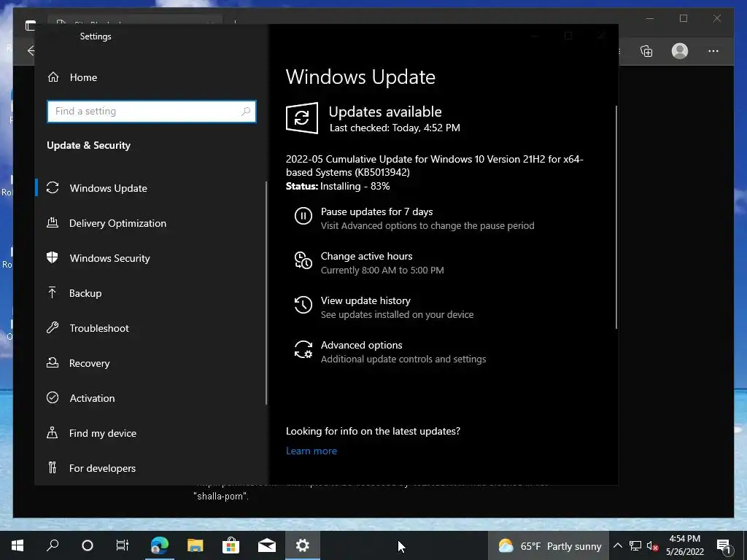Click the Windows Security shield icon
747x560 pixels.
coord(53,257)
